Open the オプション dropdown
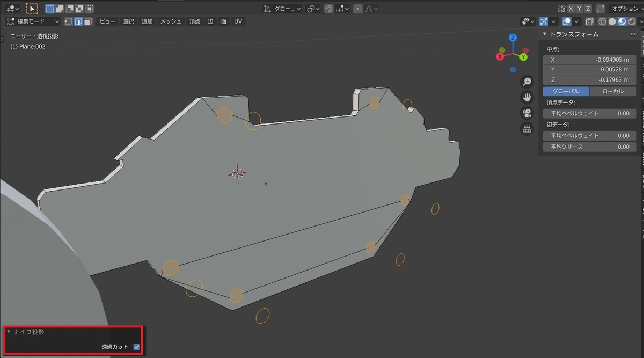Viewport: 644px width, 358px height. pos(626,9)
